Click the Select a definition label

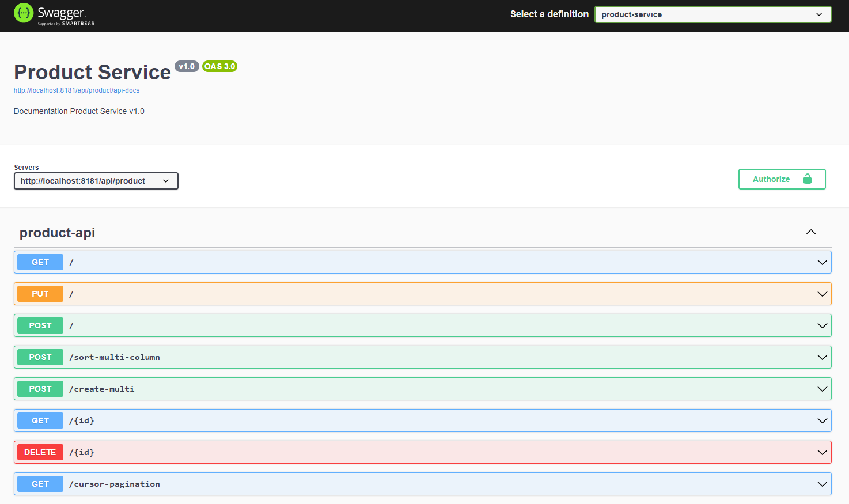(x=549, y=14)
